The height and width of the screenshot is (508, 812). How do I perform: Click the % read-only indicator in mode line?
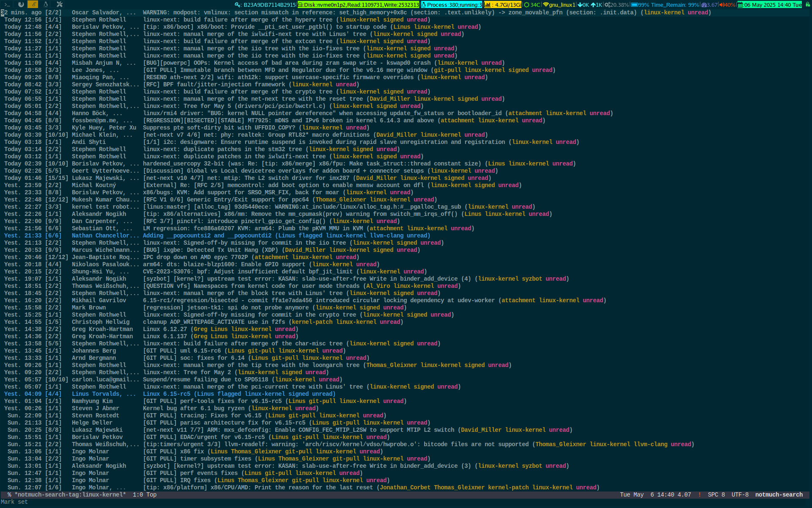tap(9, 494)
